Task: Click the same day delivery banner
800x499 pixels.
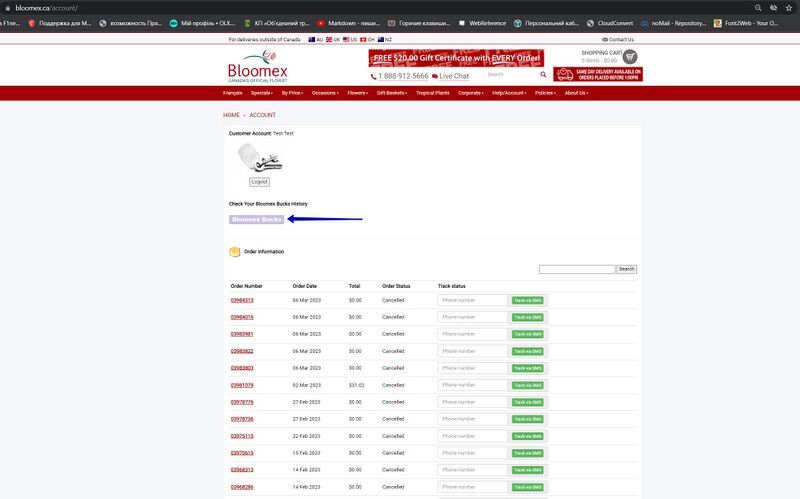Action: pyautogui.click(x=598, y=74)
